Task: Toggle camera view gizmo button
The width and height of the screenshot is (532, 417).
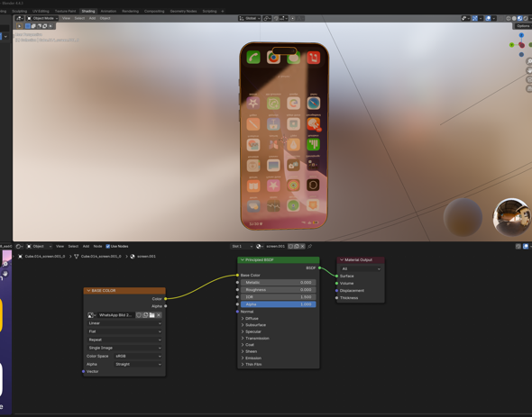Action: (x=529, y=79)
